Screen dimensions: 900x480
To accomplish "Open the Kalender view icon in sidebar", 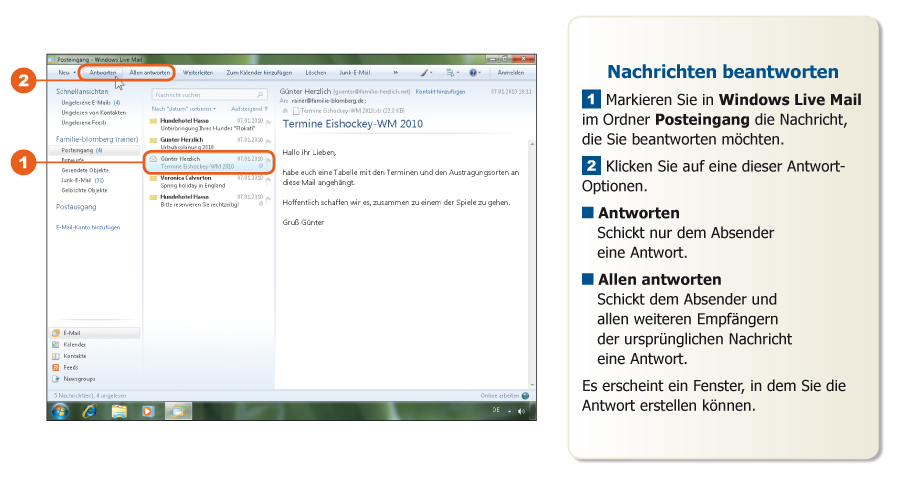I will [55, 344].
